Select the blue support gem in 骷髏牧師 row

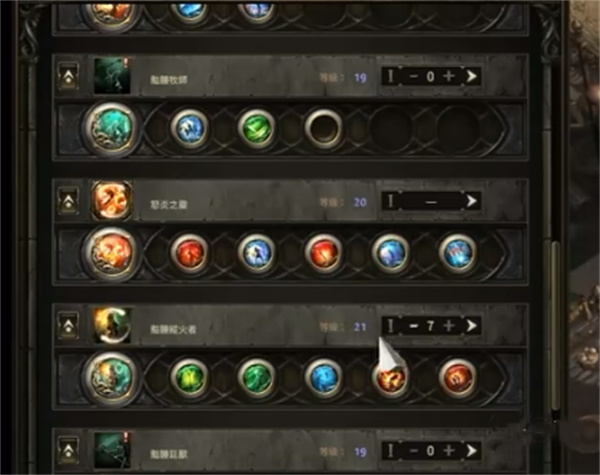point(189,128)
